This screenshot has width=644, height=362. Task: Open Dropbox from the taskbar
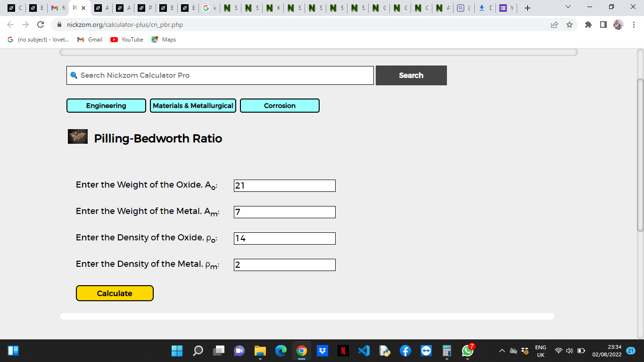click(322, 351)
